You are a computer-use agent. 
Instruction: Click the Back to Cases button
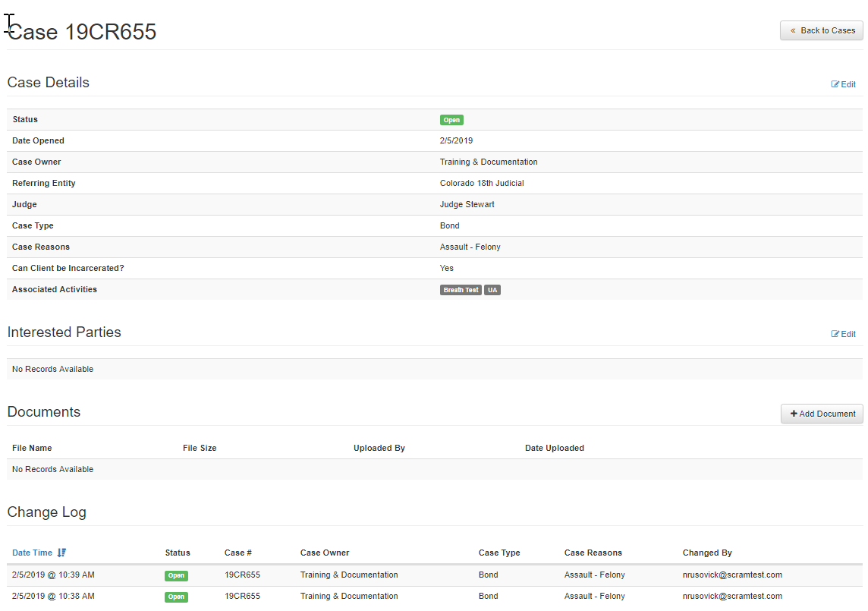pyautogui.click(x=822, y=30)
